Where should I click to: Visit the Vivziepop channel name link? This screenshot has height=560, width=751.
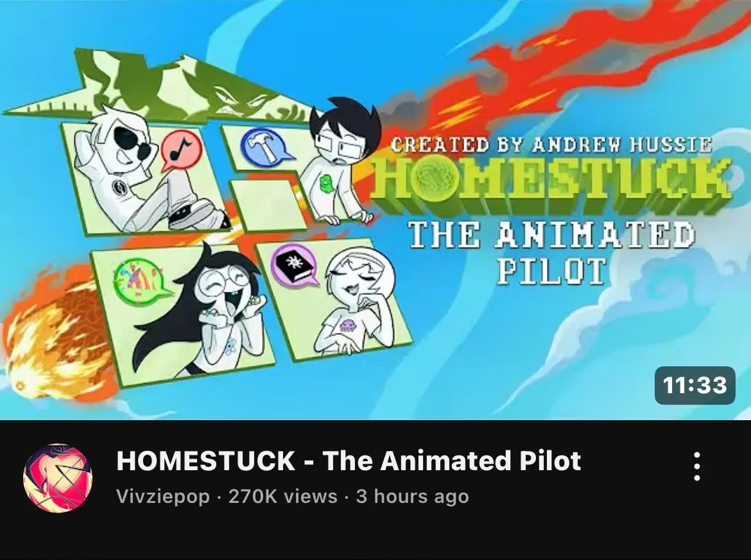click(x=163, y=496)
